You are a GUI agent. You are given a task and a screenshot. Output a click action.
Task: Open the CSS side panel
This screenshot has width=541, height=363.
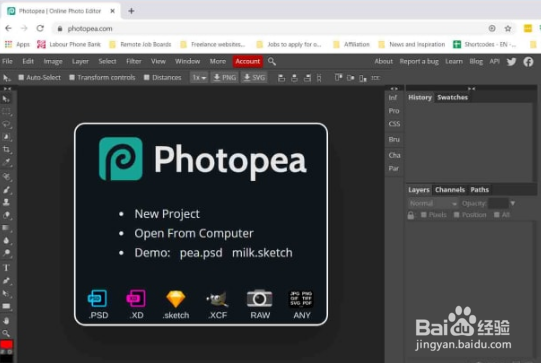tap(394, 124)
